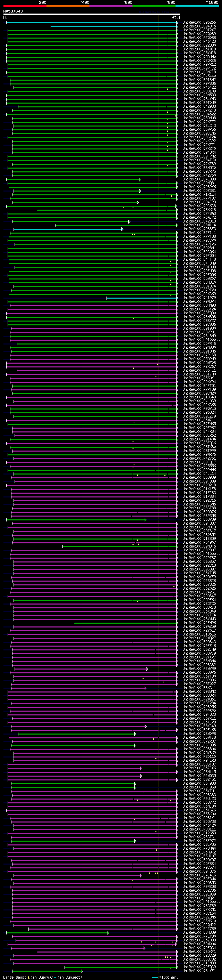Click the UniRef100_Q8LPD5 label
Image resolution: width=222 pixels, height=980 pixels.
[199, 844]
